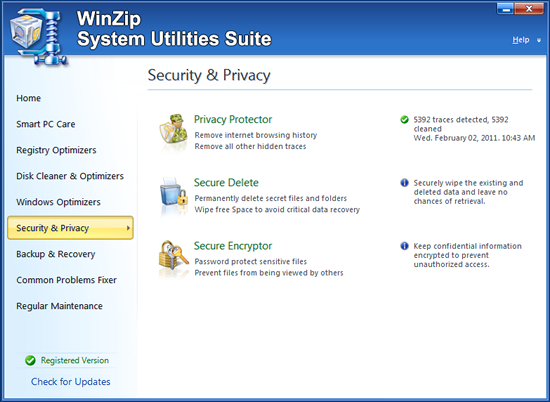Screen dimensions: 550x402
Task: Click info icon beside Keep confidential text
Action: pyautogui.click(x=404, y=246)
